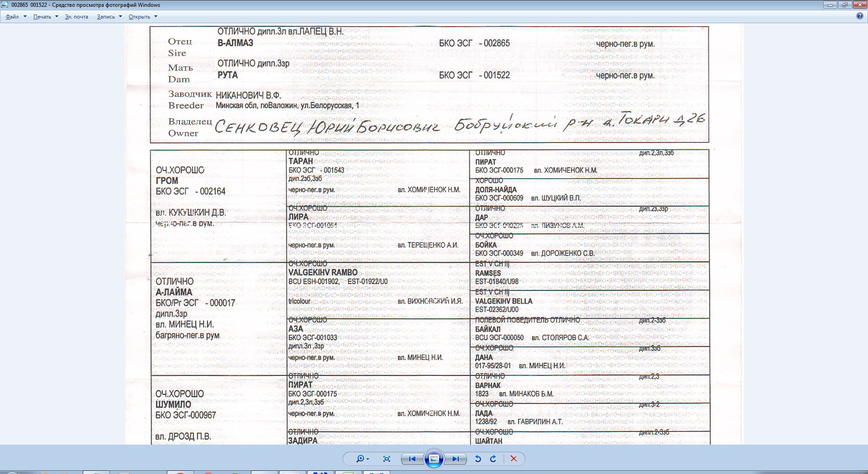
Task: Open the Файл menu
Action: pyautogui.click(x=12, y=17)
